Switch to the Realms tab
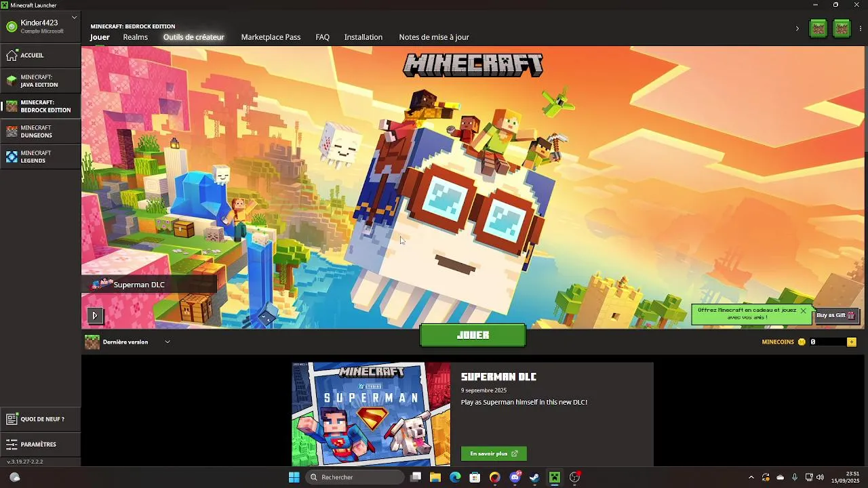The image size is (868, 488). pyautogui.click(x=136, y=37)
